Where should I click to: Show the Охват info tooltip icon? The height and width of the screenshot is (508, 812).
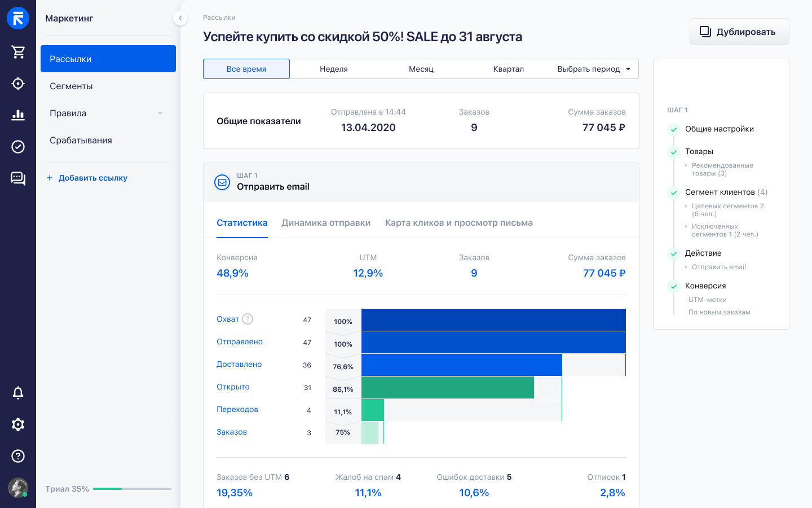coord(248,319)
